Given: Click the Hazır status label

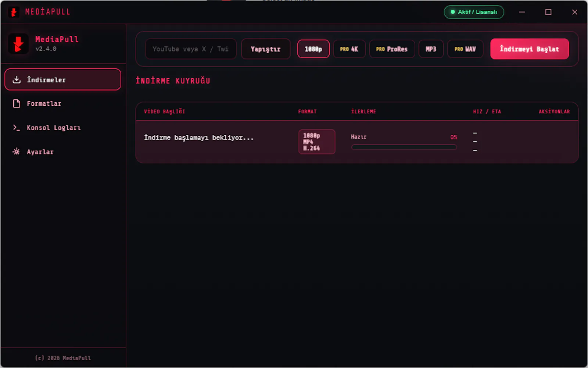Looking at the screenshot, I should (359, 137).
